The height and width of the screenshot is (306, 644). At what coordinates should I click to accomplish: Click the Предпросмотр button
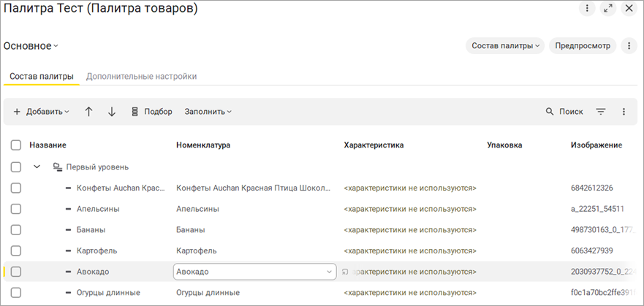point(583,46)
